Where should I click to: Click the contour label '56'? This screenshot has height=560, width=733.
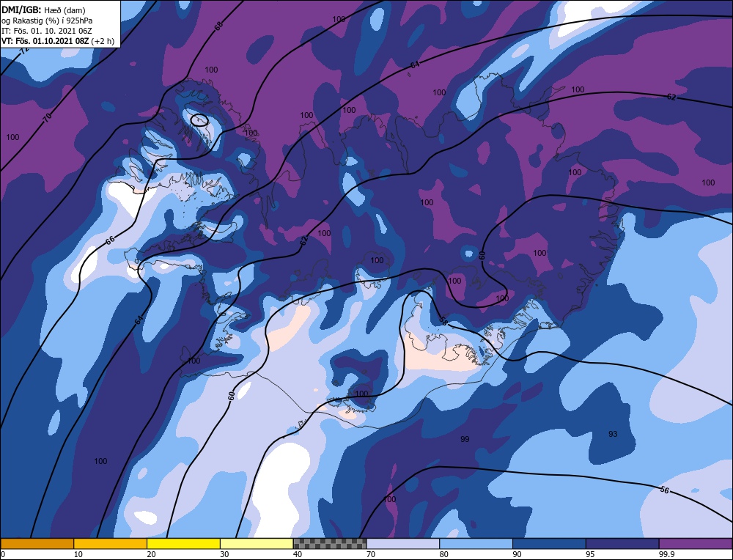664,490
